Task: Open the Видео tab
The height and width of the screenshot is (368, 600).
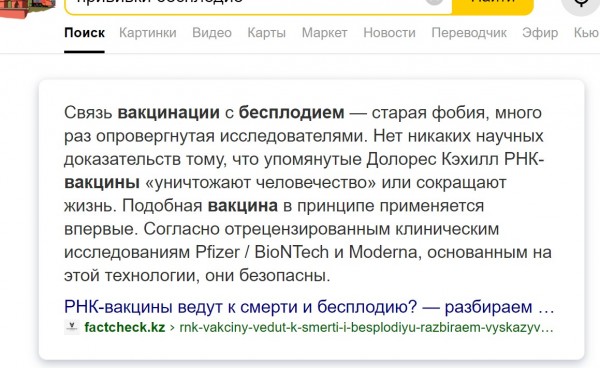Action: click(x=212, y=33)
